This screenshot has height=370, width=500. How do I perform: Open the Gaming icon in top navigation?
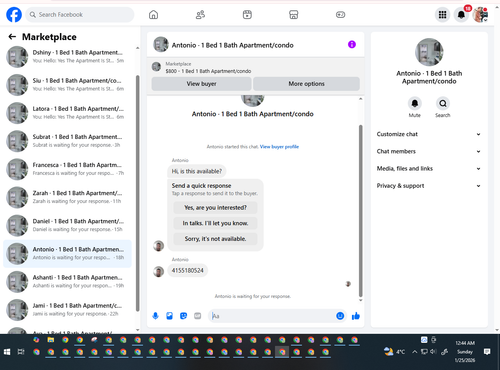(x=340, y=15)
